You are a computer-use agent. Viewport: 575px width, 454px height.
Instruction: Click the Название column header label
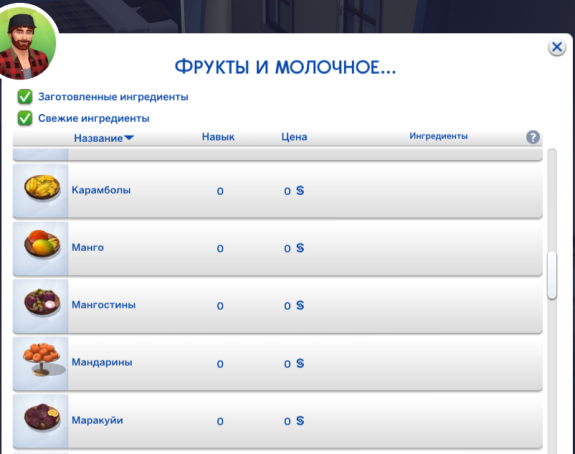pyautogui.click(x=98, y=138)
